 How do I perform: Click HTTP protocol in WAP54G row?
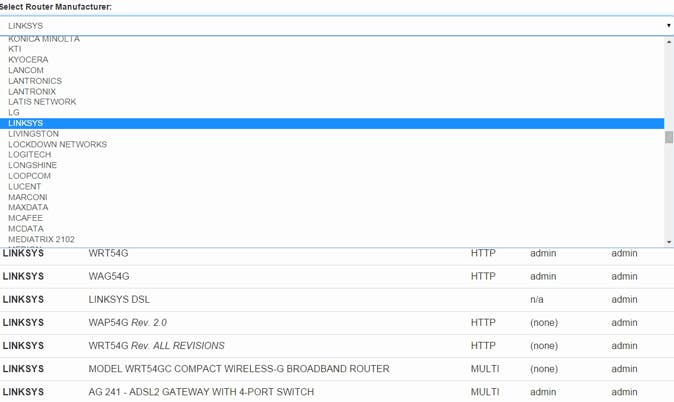(x=483, y=323)
